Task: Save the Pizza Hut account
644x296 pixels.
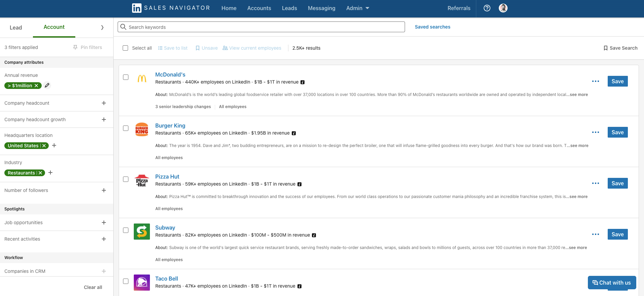Action: [618, 183]
